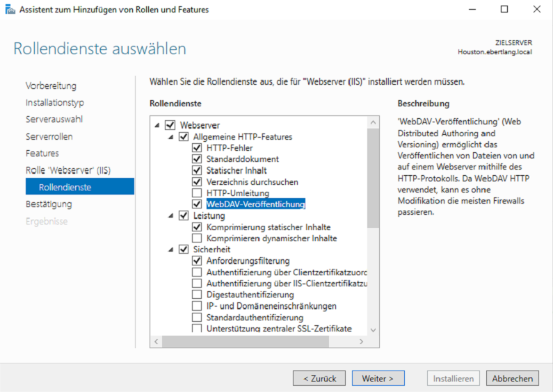Click the wizard icon in title bar
Viewport: 553px width, 392px height.
(x=9, y=10)
